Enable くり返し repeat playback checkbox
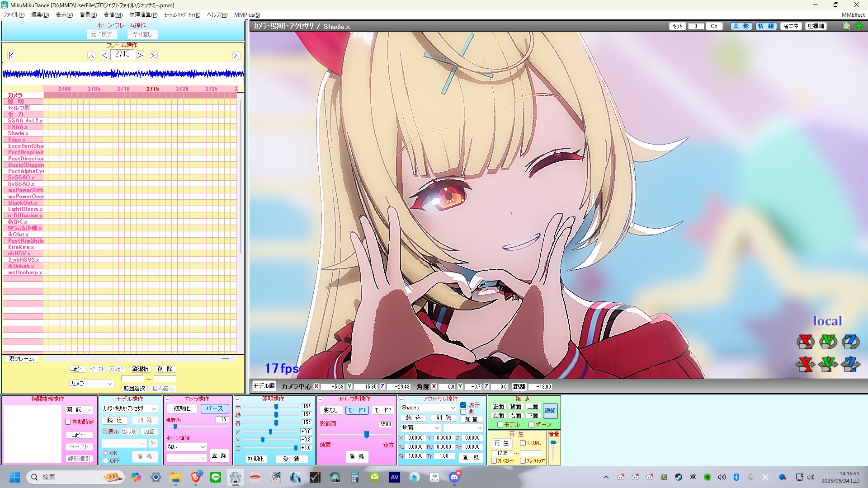Viewport: 868px width, 488px height. click(x=523, y=443)
